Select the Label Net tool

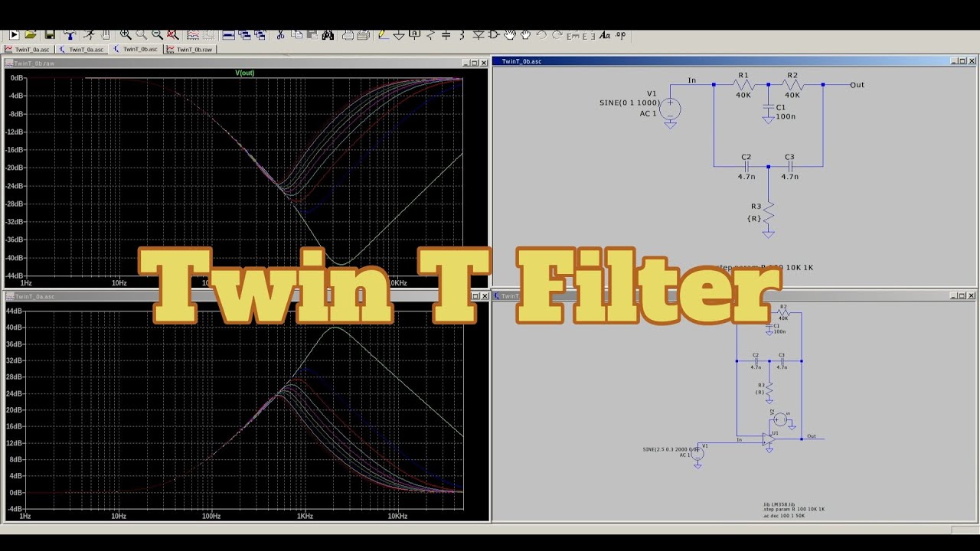[x=414, y=35]
